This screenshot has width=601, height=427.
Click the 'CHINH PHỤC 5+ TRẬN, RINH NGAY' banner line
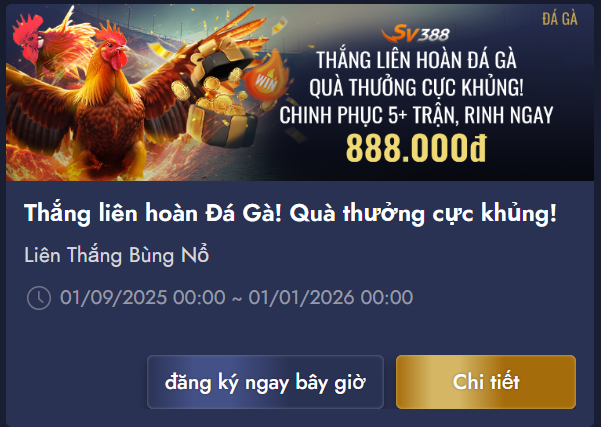pos(416,115)
